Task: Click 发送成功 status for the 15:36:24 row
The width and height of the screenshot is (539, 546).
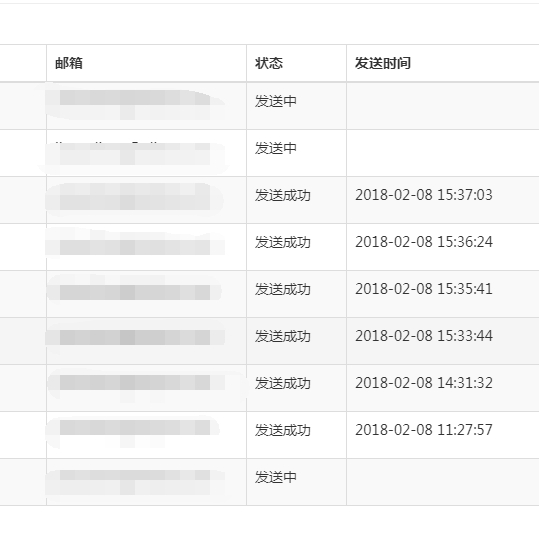Action: (x=283, y=242)
